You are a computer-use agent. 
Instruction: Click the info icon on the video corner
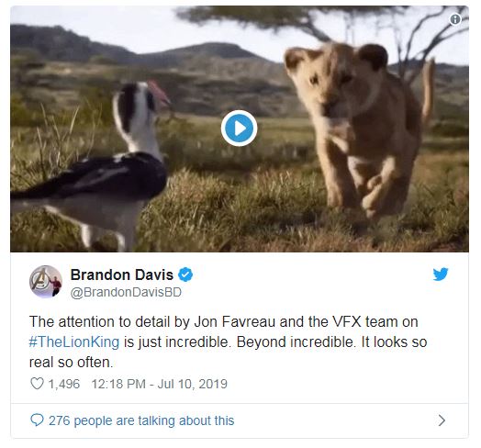pyautogui.click(x=455, y=19)
